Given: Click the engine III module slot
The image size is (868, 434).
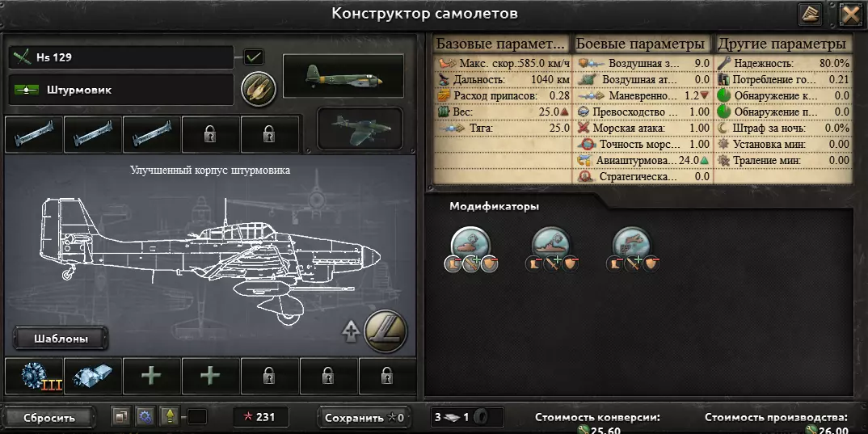Looking at the screenshot, I should [34, 376].
